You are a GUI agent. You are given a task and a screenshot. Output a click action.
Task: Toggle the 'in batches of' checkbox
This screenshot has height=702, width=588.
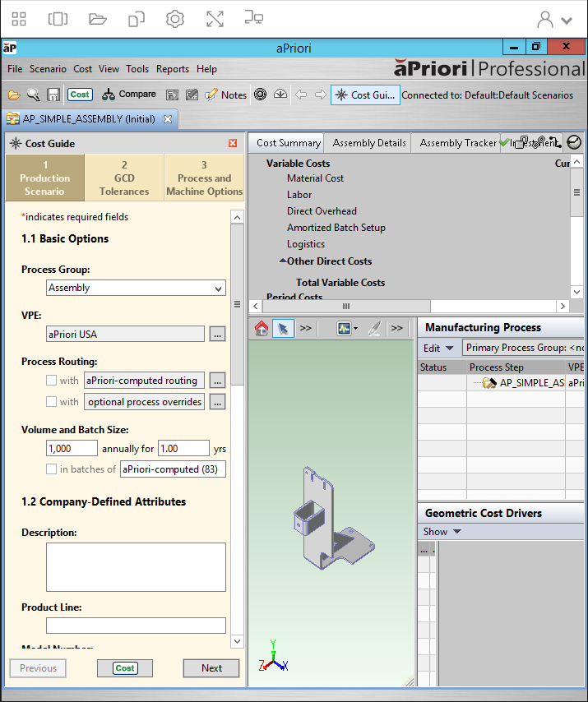pos(52,469)
